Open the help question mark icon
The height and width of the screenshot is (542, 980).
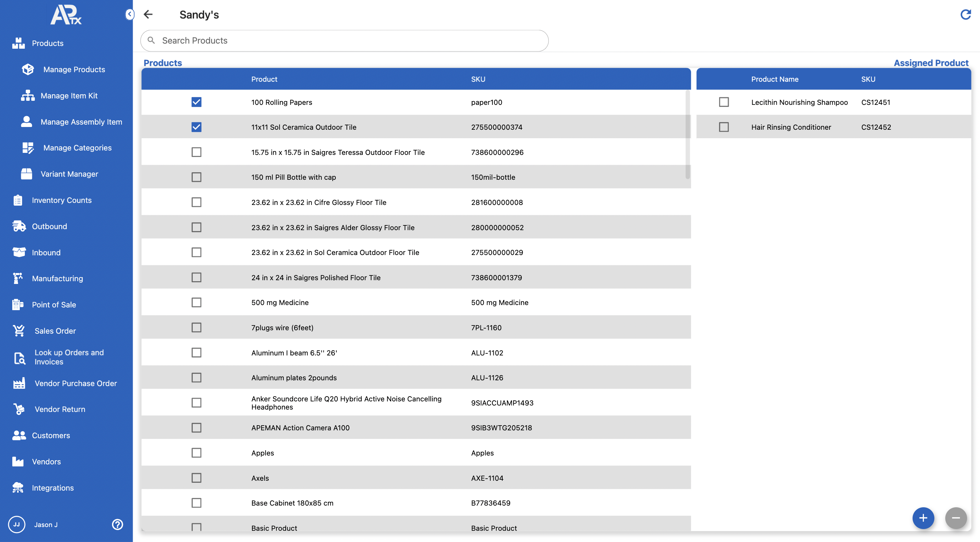pyautogui.click(x=117, y=525)
